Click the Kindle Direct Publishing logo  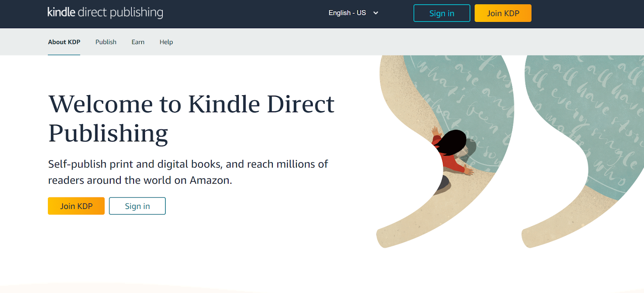coord(105,12)
